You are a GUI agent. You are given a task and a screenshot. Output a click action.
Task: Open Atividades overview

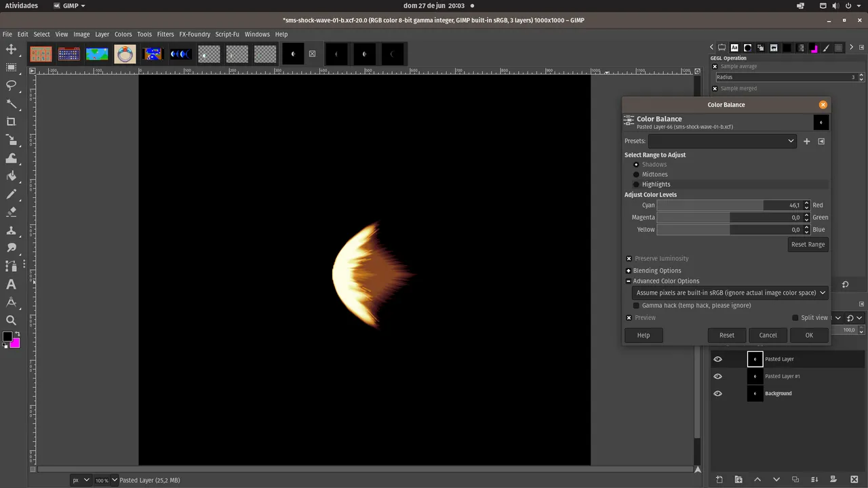22,5
